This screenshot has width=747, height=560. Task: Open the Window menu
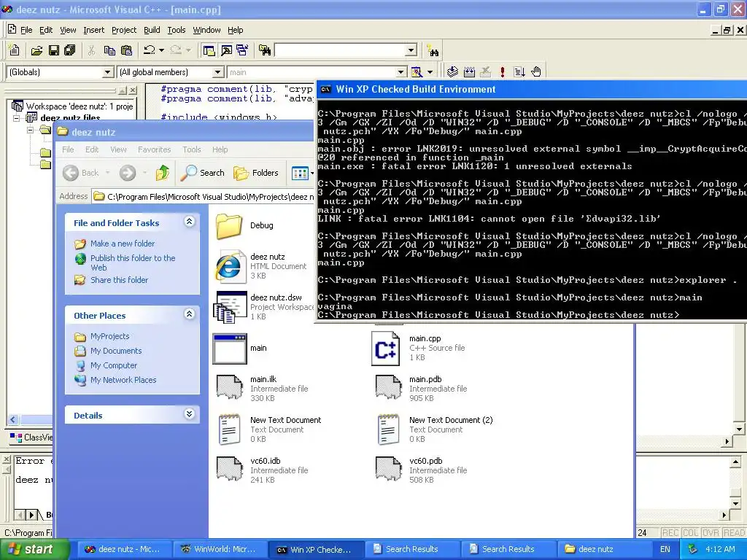point(206,30)
